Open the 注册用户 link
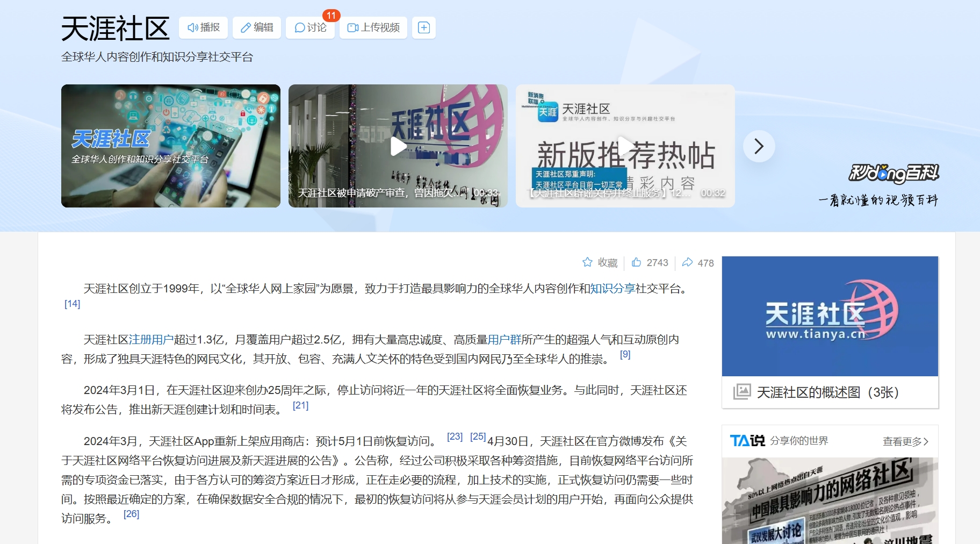The image size is (980, 544). 151,340
